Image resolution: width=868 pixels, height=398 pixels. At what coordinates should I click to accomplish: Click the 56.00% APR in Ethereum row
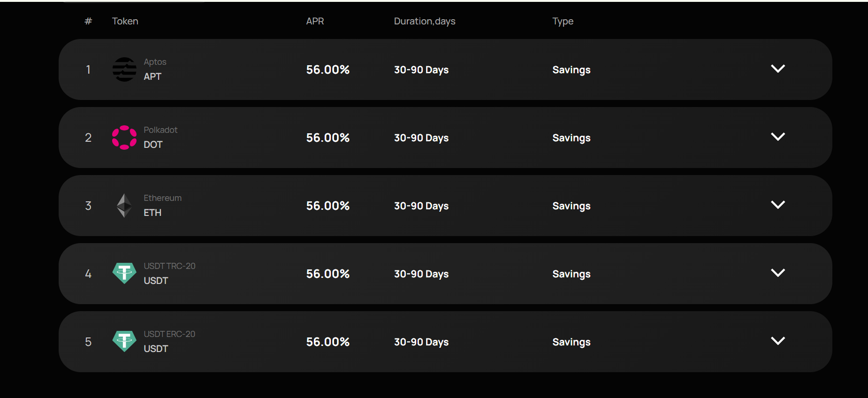(327, 205)
